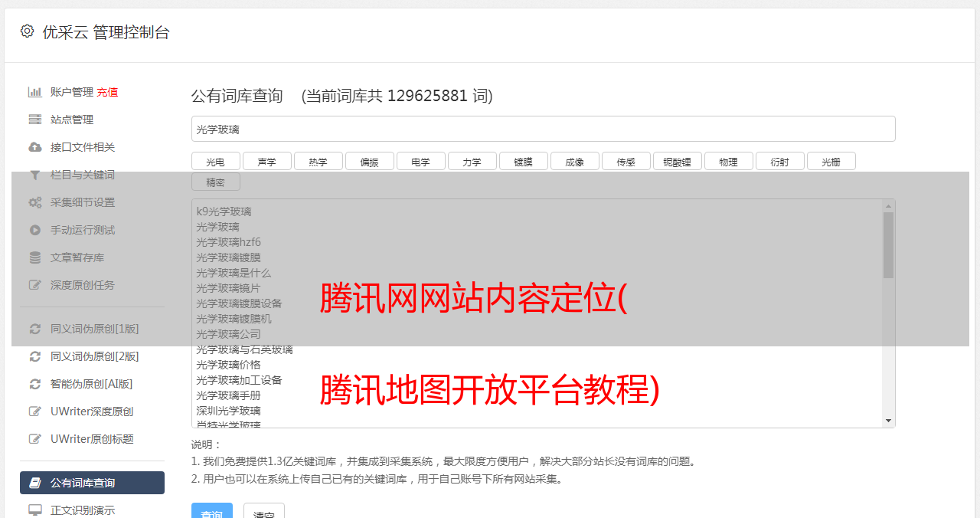Image resolution: width=980 pixels, height=518 pixels.
Task: Open the 智能伪原创[AI版] menu item
Action: point(92,384)
